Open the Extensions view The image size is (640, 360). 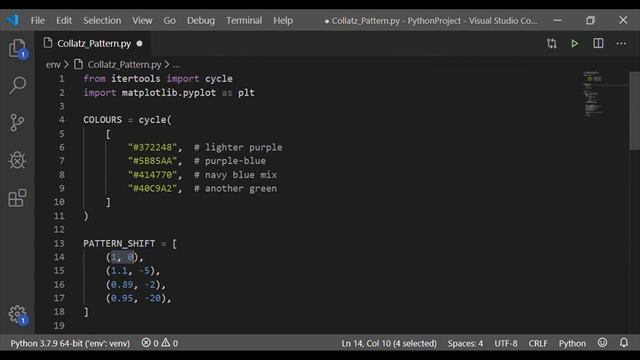coord(17,198)
